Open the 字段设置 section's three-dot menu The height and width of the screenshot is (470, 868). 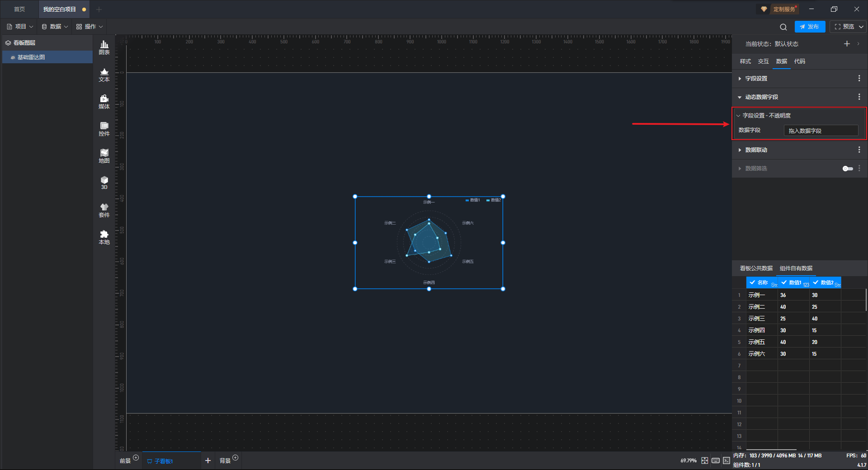tap(859, 78)
